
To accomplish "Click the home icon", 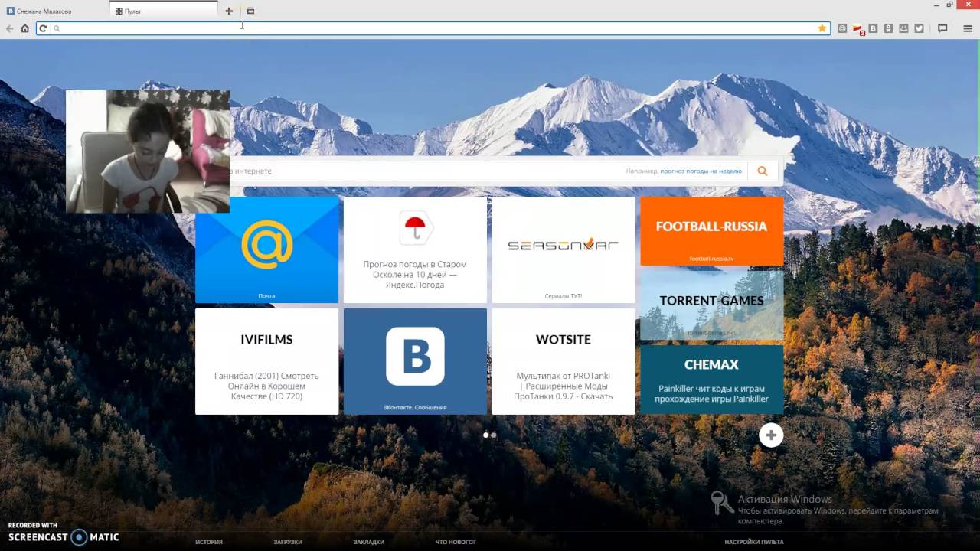I will 24,28.
